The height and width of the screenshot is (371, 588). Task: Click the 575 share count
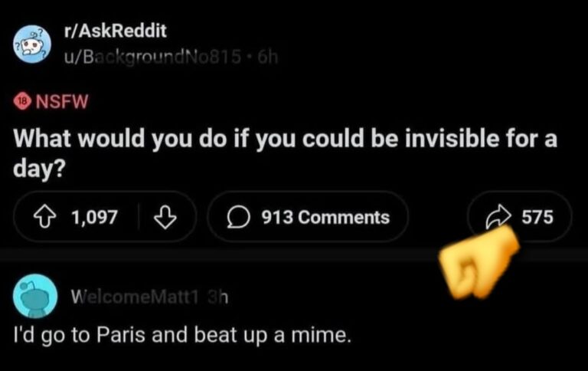coord(537,217)
